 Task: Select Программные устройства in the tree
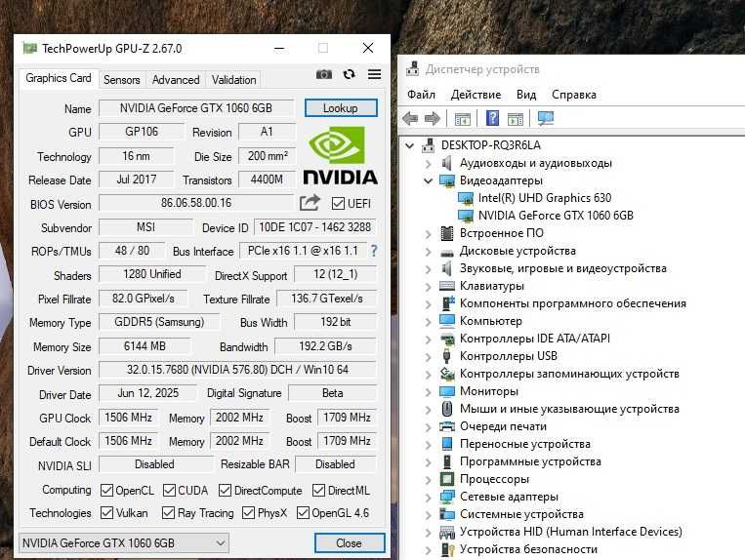tap(530, 461)
